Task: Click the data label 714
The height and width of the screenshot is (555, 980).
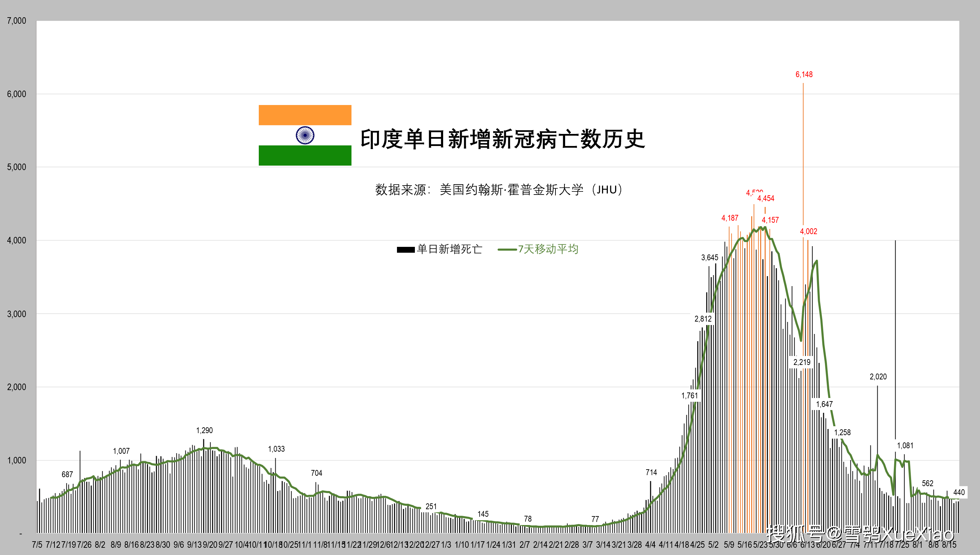Action: (x=651, y=473)
